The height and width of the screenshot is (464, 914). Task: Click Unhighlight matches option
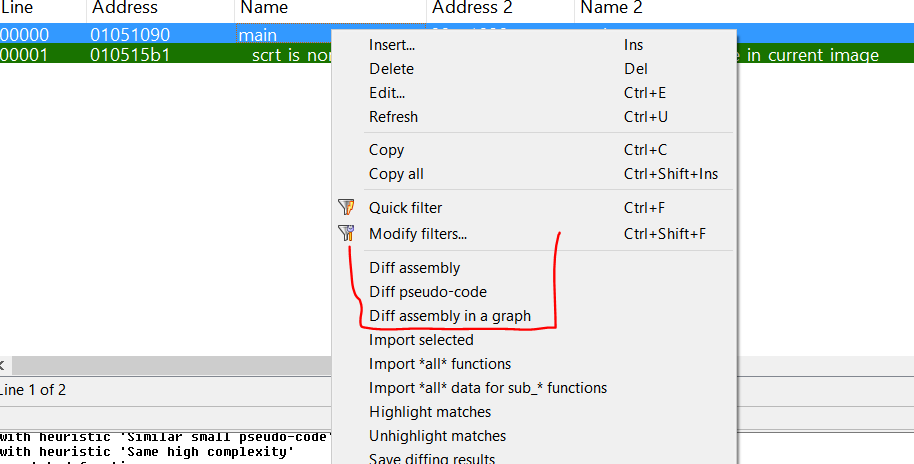437,436
